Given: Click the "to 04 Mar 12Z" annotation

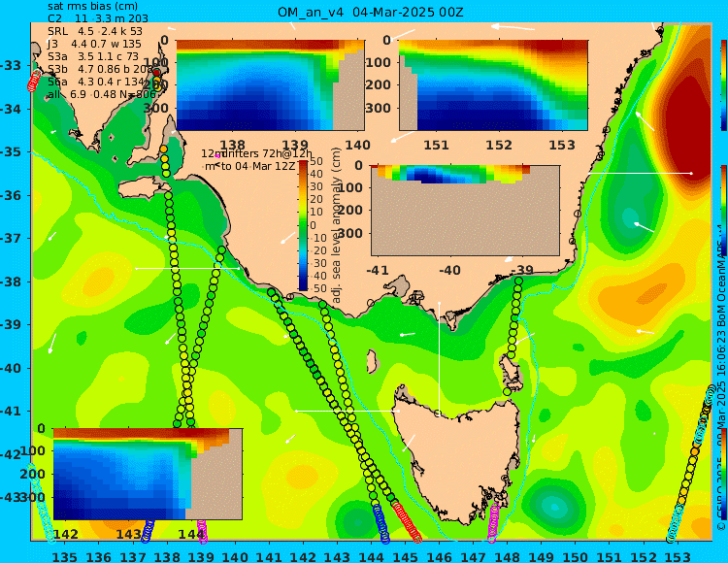Looking at the screenshot, I should [x=257, y=166].
